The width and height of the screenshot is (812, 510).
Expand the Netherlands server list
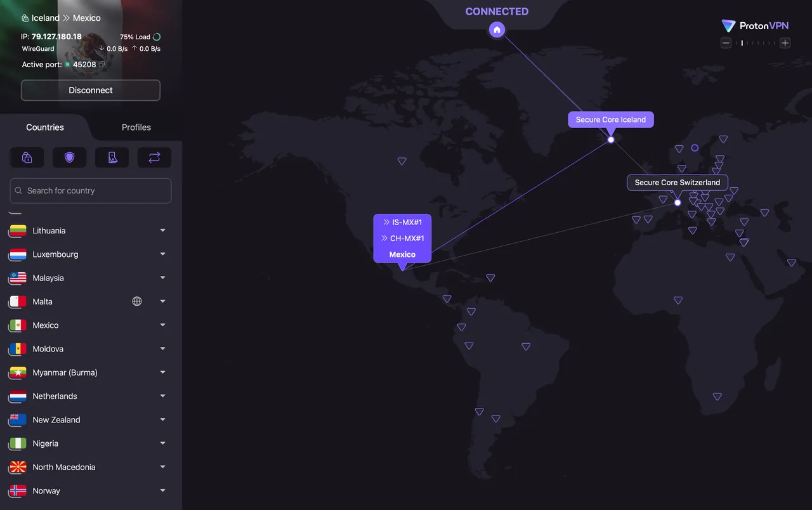coord(163,396)
